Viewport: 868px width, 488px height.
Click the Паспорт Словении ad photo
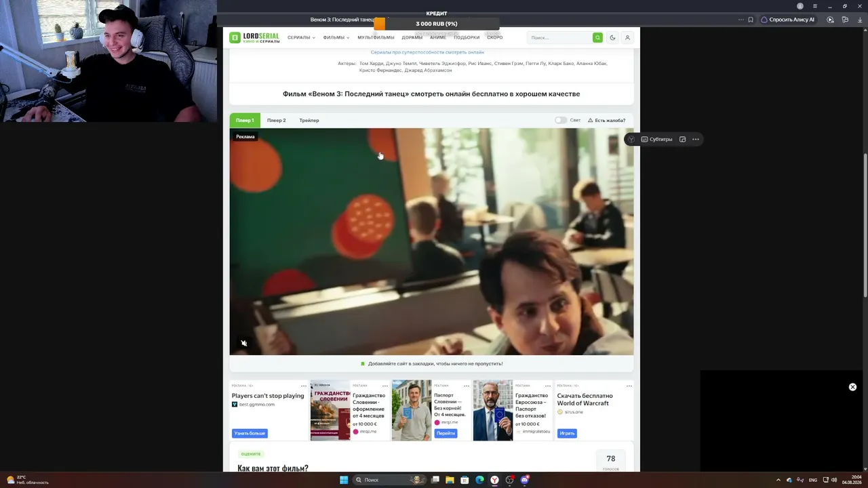click(412, 411)
